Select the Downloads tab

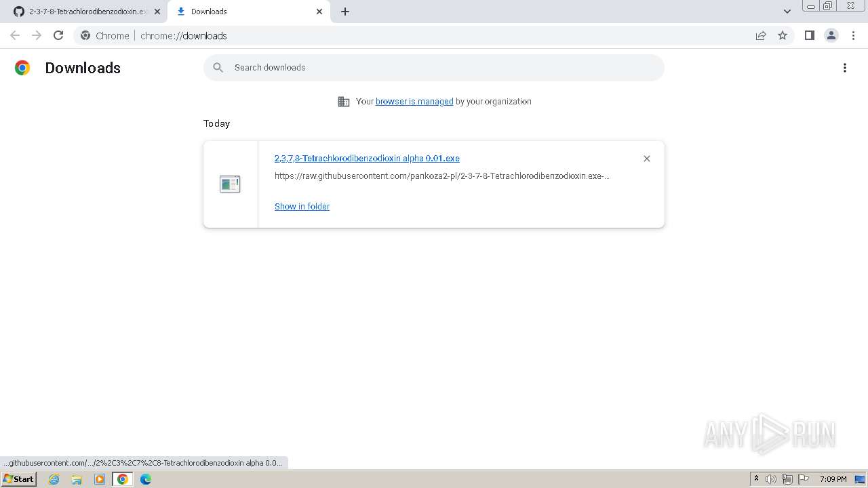248,12
